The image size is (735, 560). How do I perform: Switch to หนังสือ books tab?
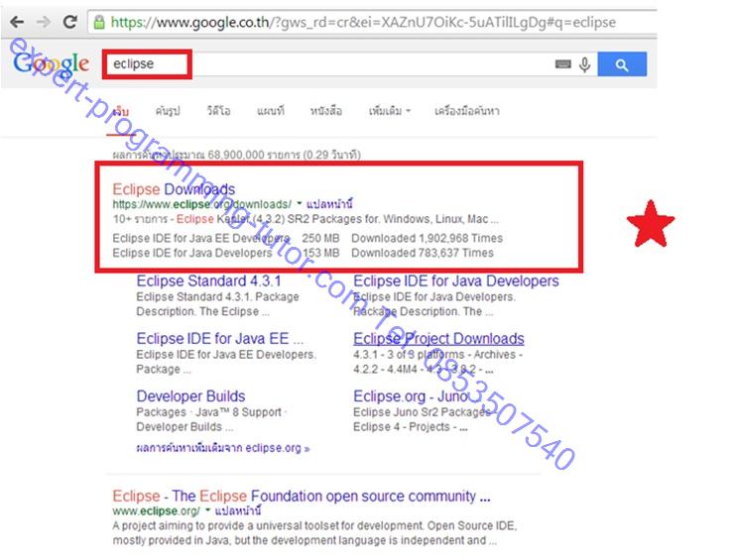coord(325,111)
